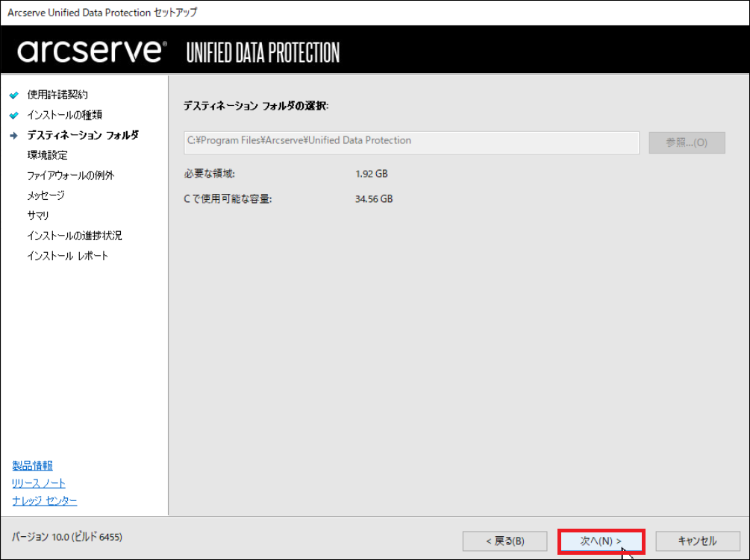Click the arrow icon beside デスティネーション フォルダ

(x=14, y=136)
